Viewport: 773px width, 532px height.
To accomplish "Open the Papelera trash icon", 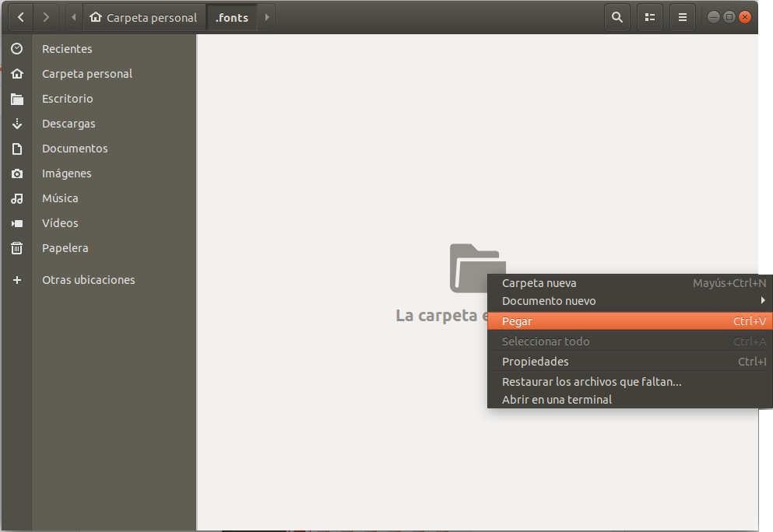I will [x=16, y=247].
